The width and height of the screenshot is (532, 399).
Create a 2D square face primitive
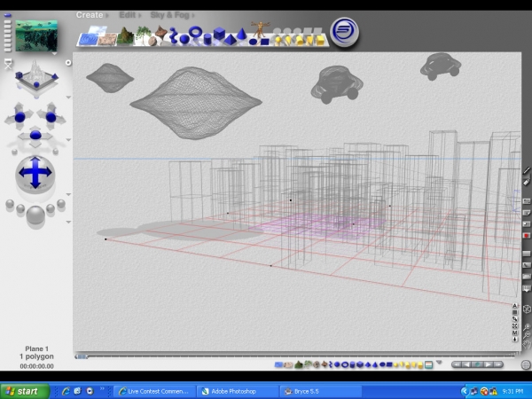tap(264, 42)
